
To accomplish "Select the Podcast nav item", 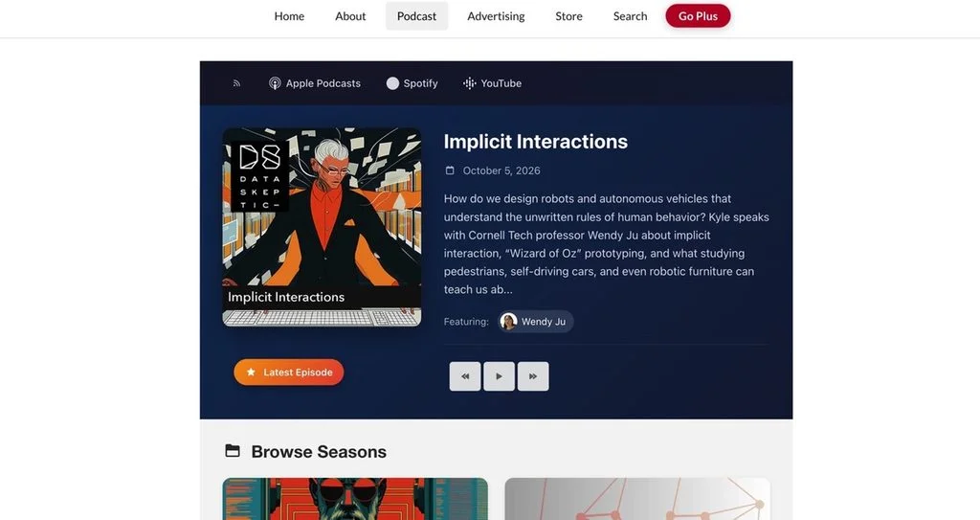I will [417, 16].
